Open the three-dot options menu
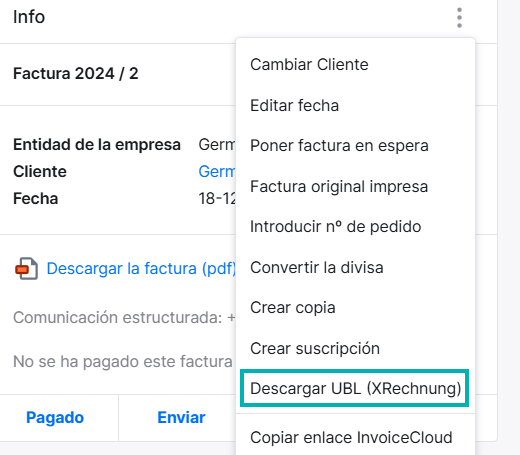The height and width of the screenshot is (455, 520). click(x=459, y=18)
